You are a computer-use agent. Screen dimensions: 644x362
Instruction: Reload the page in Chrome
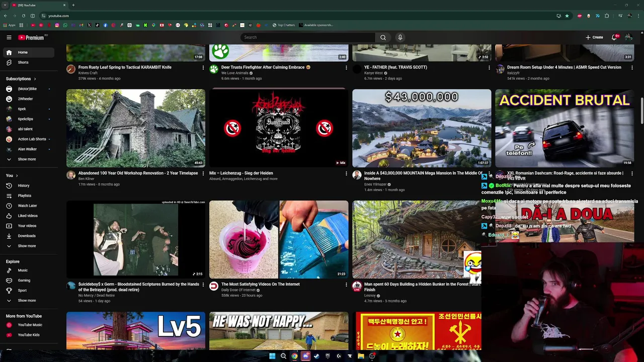pos(23,16)
